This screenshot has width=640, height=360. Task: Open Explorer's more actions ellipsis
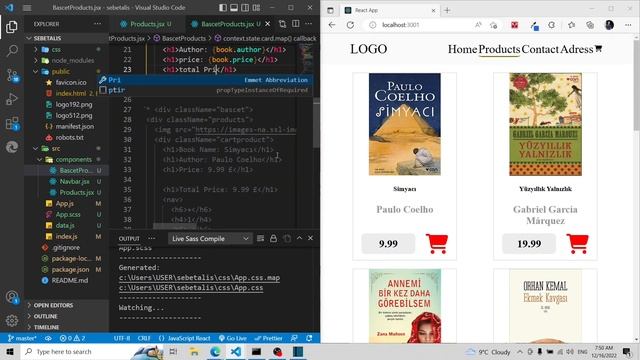[x=98, y=24]
